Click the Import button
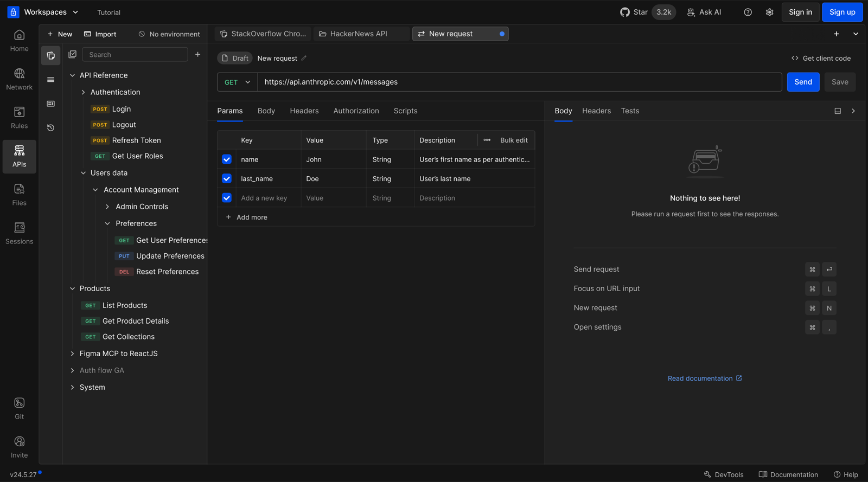This screenshot has width=868, height=482. click(x=100, y=34)
